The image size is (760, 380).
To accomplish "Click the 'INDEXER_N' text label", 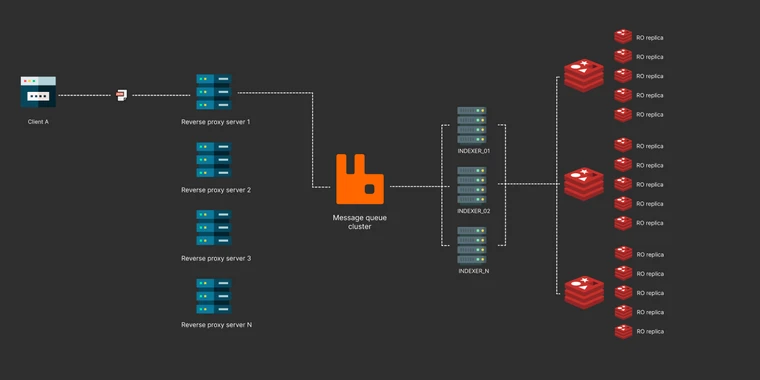I will pos(474,271).
